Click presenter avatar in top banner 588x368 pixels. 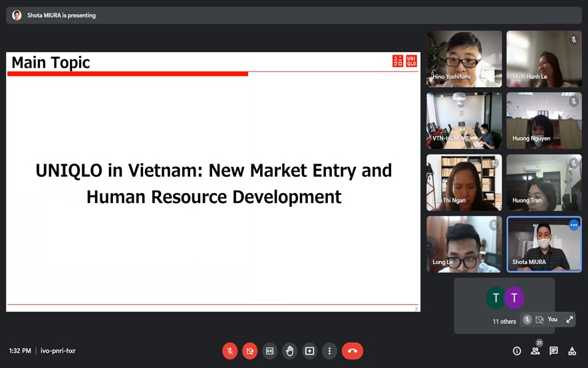17,15
